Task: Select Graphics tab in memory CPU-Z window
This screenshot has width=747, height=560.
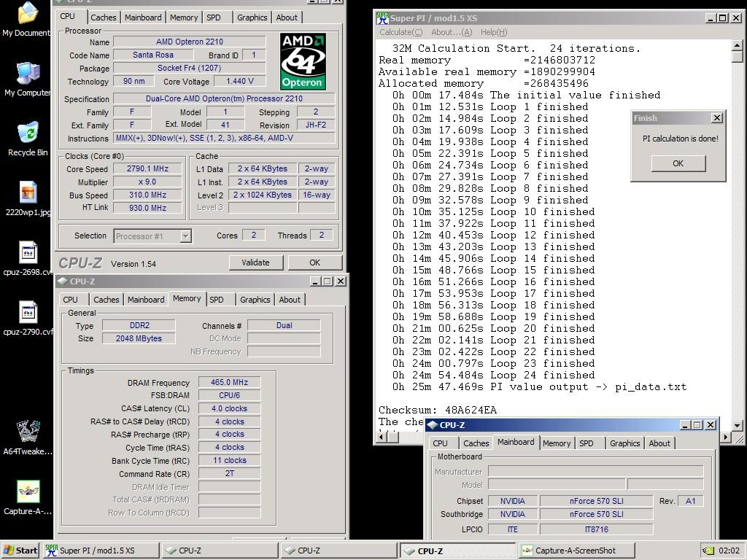Action: click(255, 300)
